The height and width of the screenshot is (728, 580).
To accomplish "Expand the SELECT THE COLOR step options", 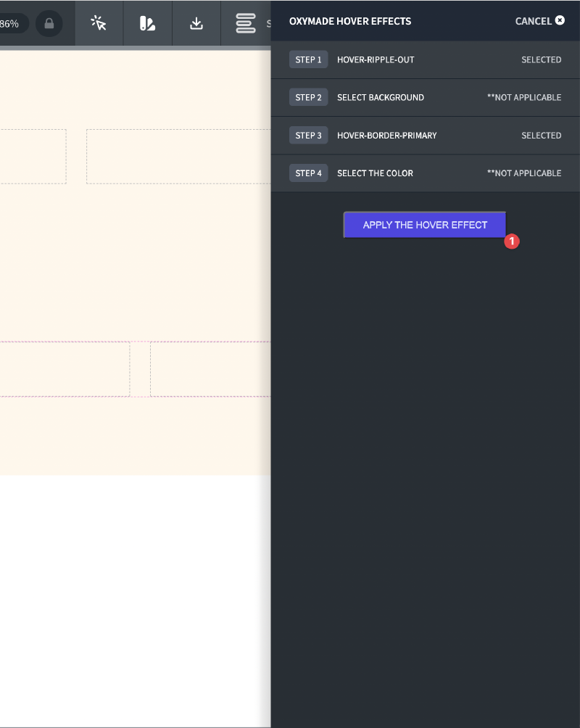I will click(x=425, y=173).
